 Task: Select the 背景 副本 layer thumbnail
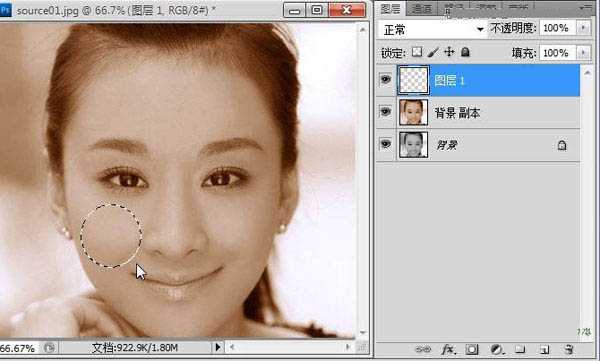point(413,112)
